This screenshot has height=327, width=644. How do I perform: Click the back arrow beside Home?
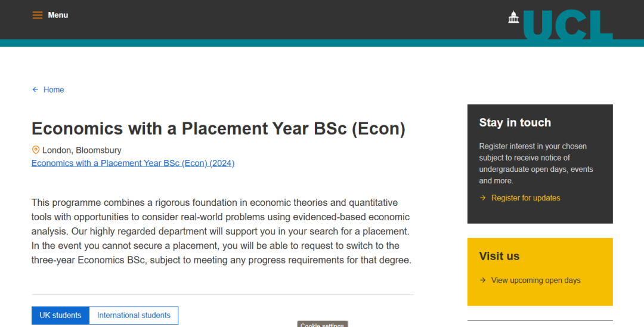(x=35, y=90)
